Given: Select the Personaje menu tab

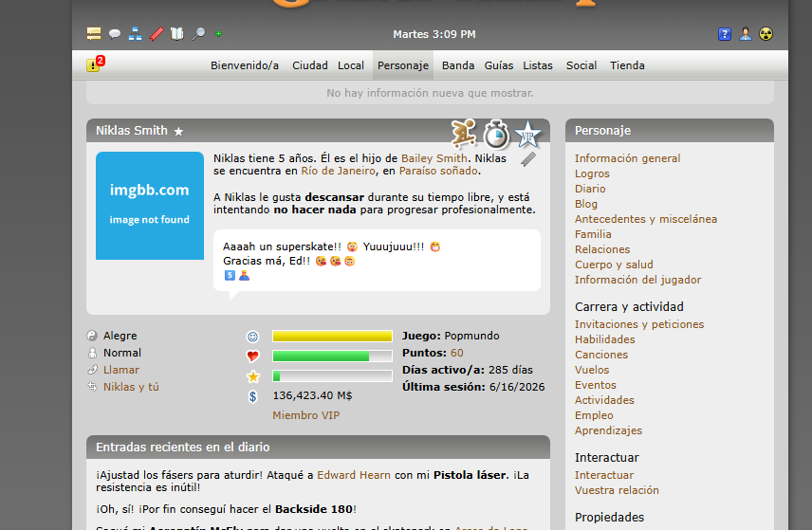Looking at the screenshot, I should click(x=403, y=65).
